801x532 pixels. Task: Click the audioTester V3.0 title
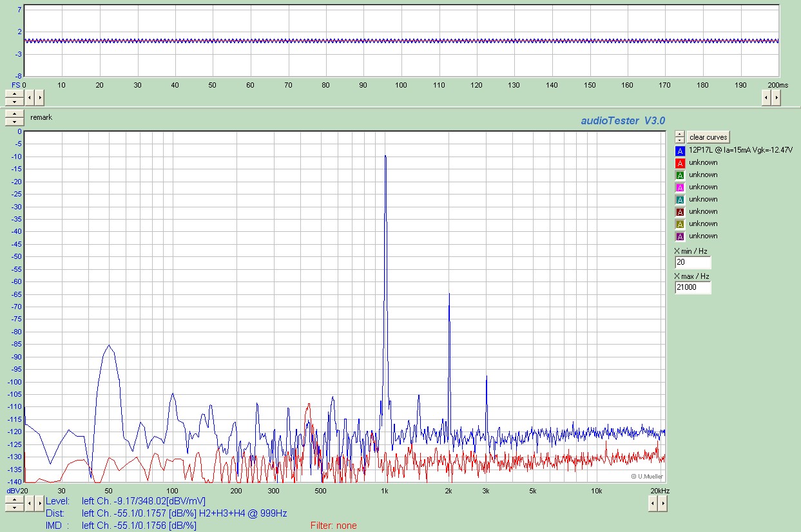[x=622, y=120]
